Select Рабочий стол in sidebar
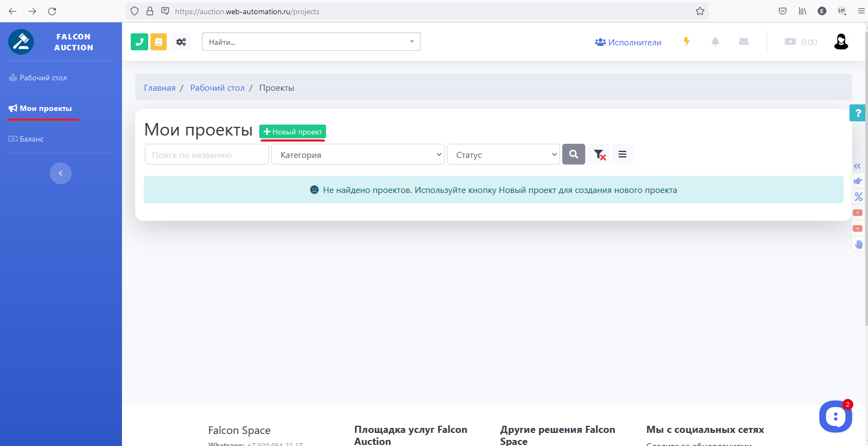Image resolution: width=868 pixels, height=446 pixels. [x=43, y=78]
